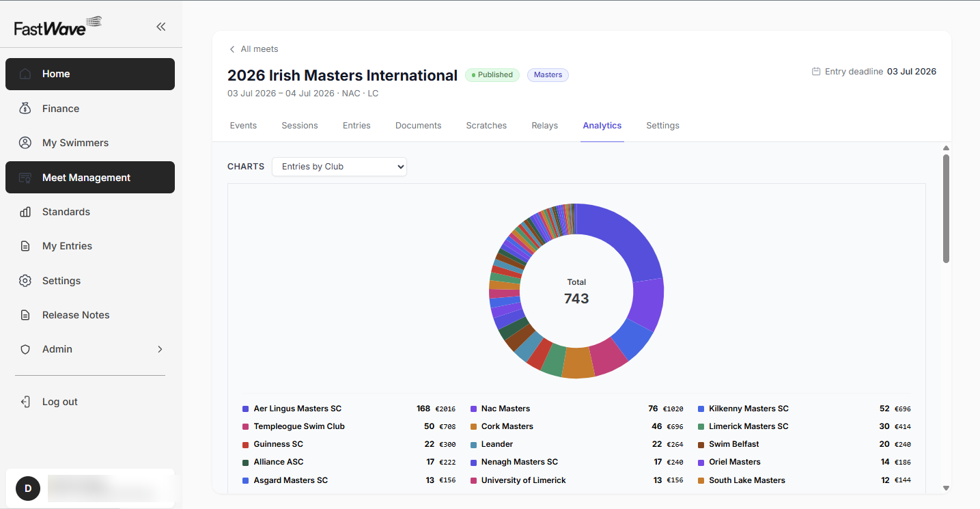Switch to the Sessions tab
This screenshot has height=509, width=980.
click(300, 126)
